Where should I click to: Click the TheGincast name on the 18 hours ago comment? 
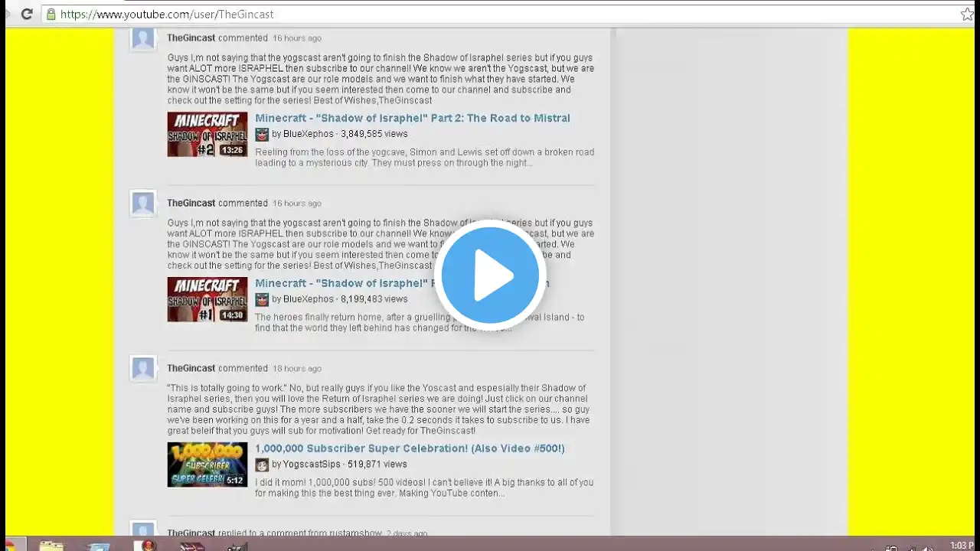(191, 368)
